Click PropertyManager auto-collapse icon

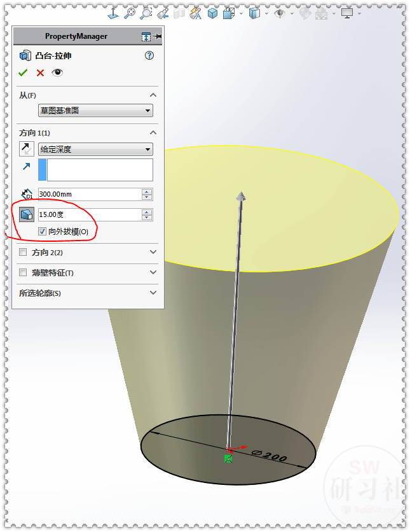tap(146, 37)
